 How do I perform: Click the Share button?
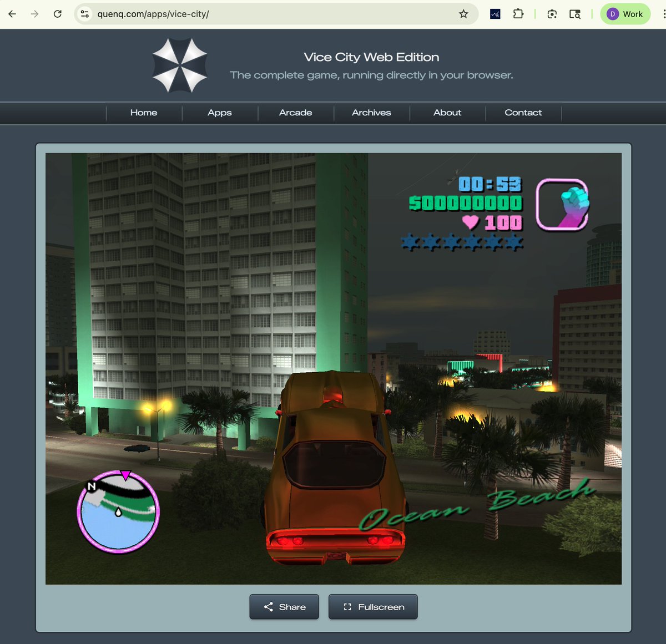tap(284, 607)
